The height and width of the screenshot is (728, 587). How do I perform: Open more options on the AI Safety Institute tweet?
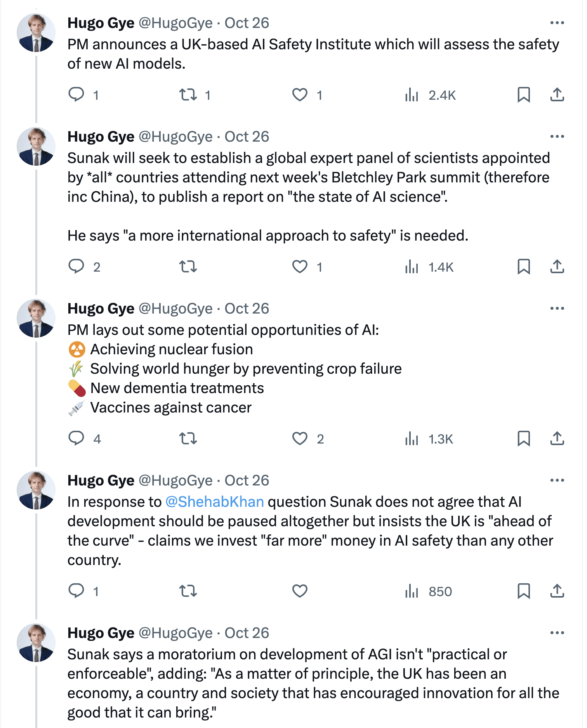click(x=557, y=23)
